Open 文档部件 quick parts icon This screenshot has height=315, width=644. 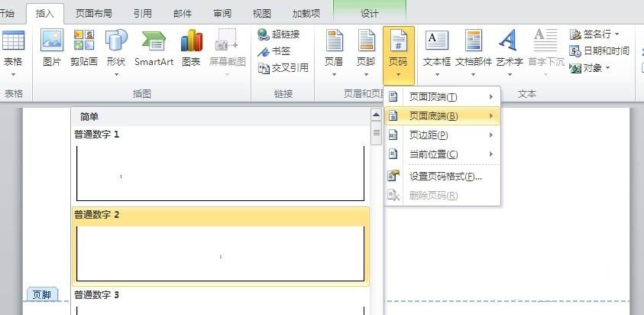(474, 41)
